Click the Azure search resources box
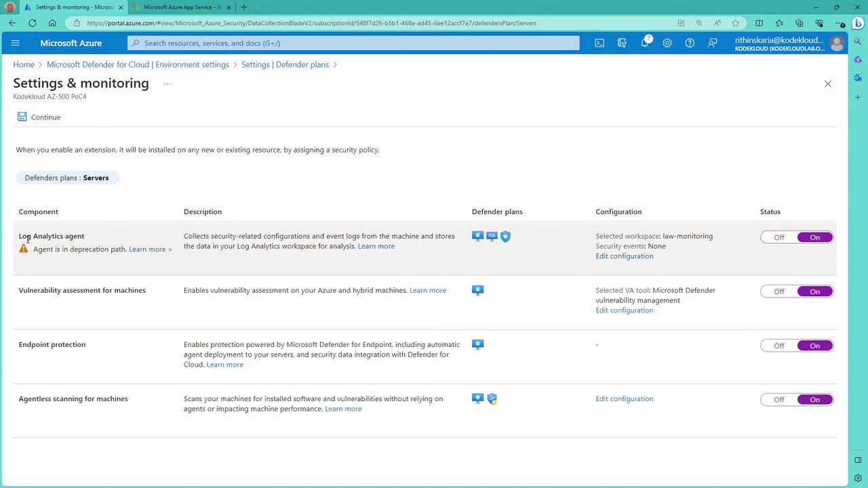 353,43
